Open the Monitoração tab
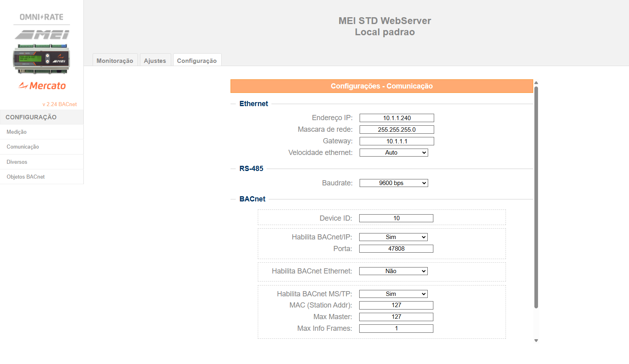The image size is (629, 364). pyautogui.click(x=115, y=60)
